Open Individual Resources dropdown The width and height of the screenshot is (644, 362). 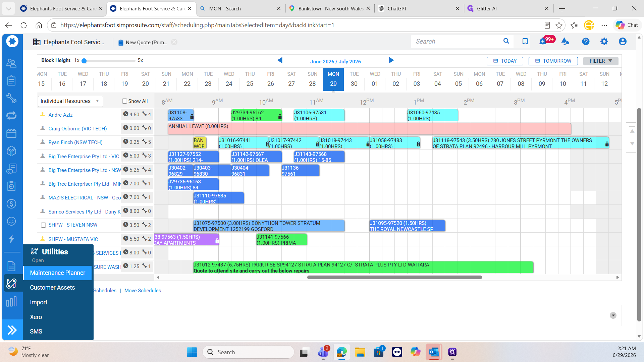pyautogui.click(x=70, y=101)
